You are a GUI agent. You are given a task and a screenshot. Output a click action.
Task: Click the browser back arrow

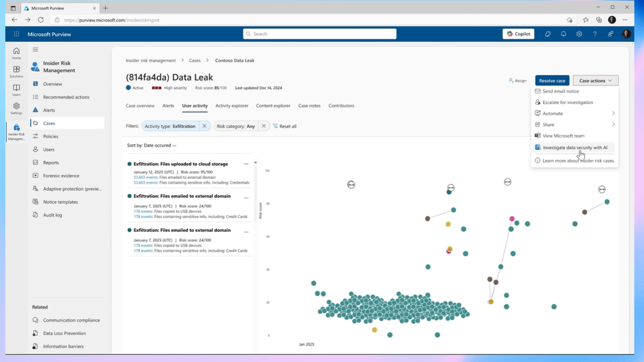(14, 20)
